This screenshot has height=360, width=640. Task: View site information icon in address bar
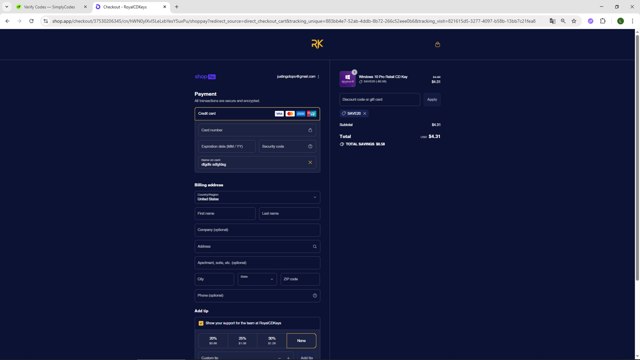(x=46, y=21)
